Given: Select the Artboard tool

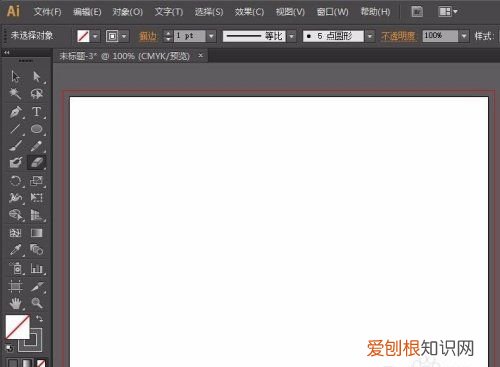Looking at the screenshot, I should click(x=15, y=286).
